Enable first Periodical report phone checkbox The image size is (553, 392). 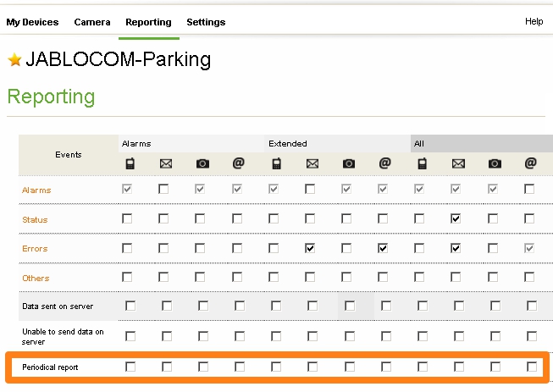[130, 367]
